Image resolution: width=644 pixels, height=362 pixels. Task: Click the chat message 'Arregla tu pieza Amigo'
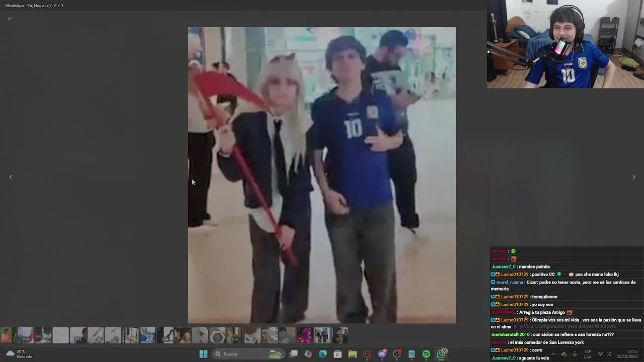tap(542, 312)
